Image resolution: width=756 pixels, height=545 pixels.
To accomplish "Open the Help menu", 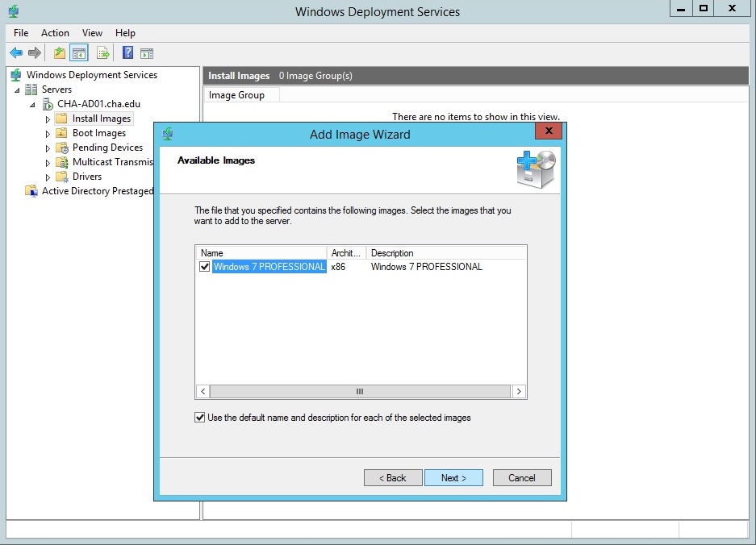I will (x=125, y=33).
